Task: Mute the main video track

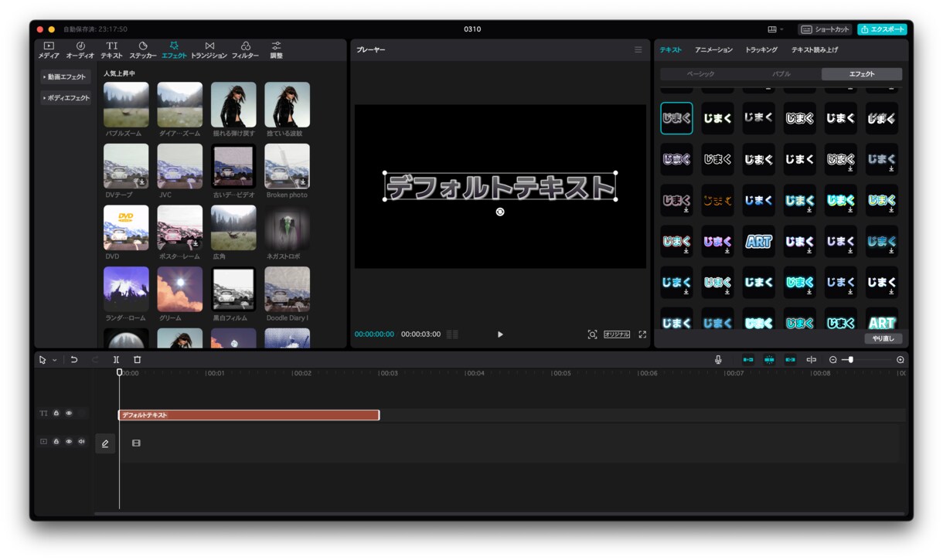Action: pos(81,442)
